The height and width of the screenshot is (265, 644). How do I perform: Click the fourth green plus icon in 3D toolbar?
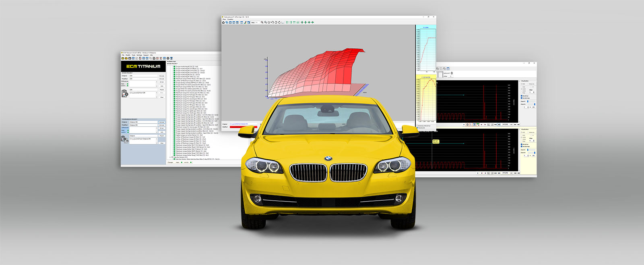(x=313, y=23)
